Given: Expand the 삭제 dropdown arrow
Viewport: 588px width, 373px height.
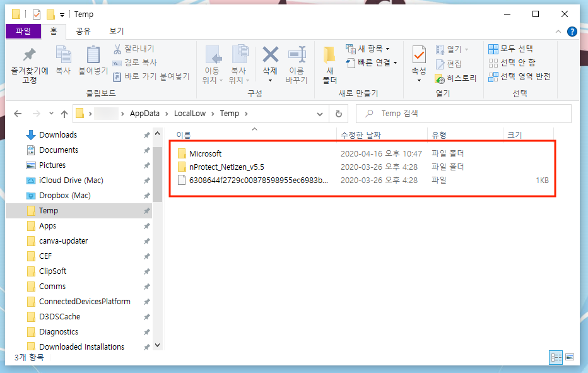Looking at the screenshot, I should (x=270, y=80).
